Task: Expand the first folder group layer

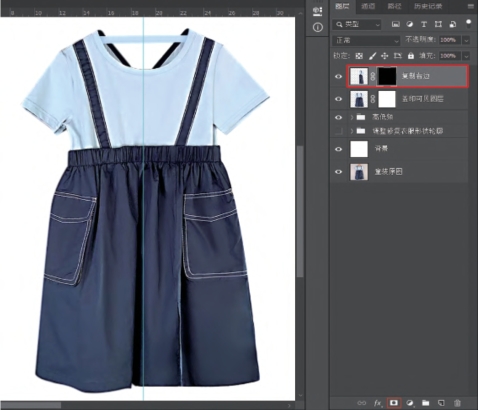Action: pyautogui.click(x=352, y=117)
